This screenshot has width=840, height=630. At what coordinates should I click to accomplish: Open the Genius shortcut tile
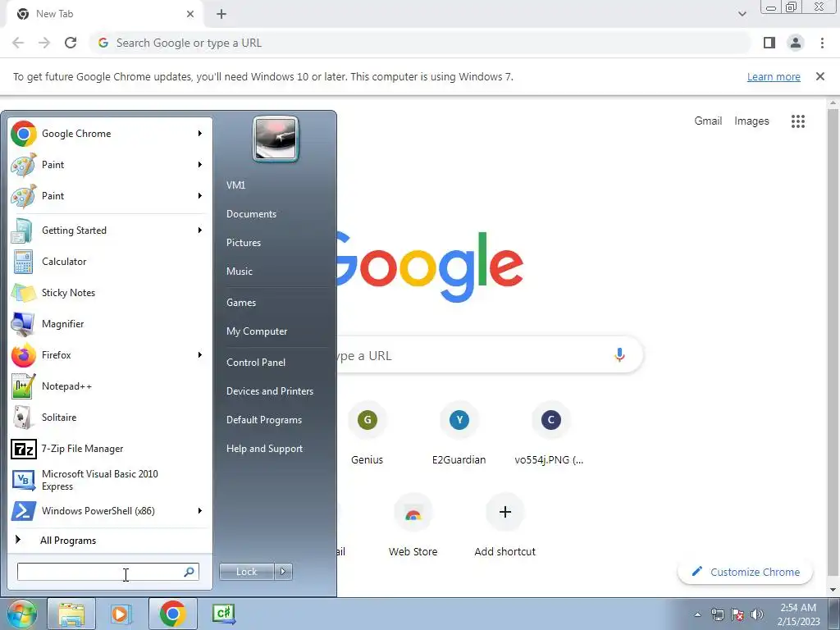point(367,435)
